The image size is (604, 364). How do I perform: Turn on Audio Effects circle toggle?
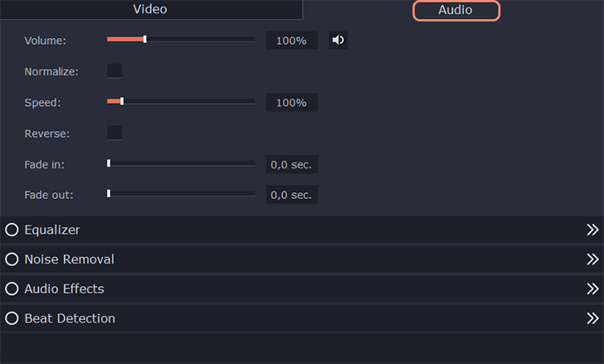click(12, 289)
